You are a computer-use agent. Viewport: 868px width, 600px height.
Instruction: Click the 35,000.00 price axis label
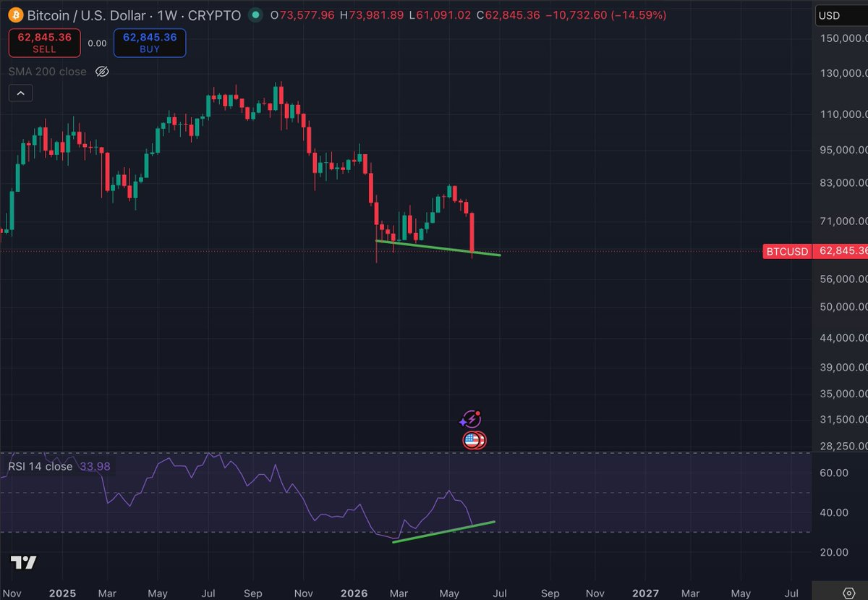tap(843, 394)
